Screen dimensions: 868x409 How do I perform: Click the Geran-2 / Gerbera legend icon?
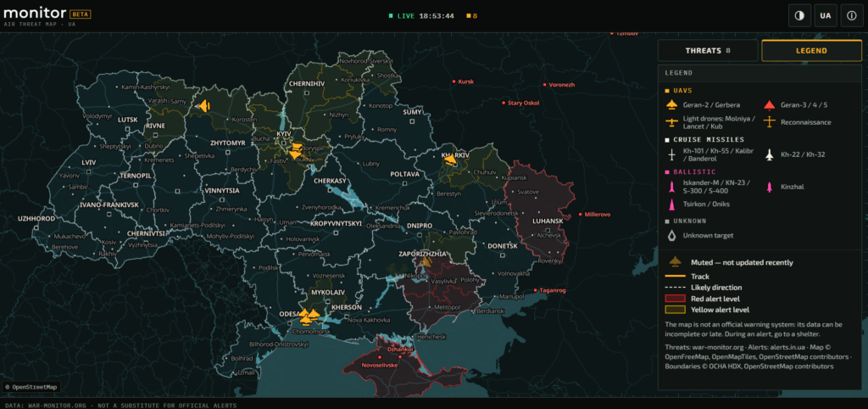[x=672, y=104]
